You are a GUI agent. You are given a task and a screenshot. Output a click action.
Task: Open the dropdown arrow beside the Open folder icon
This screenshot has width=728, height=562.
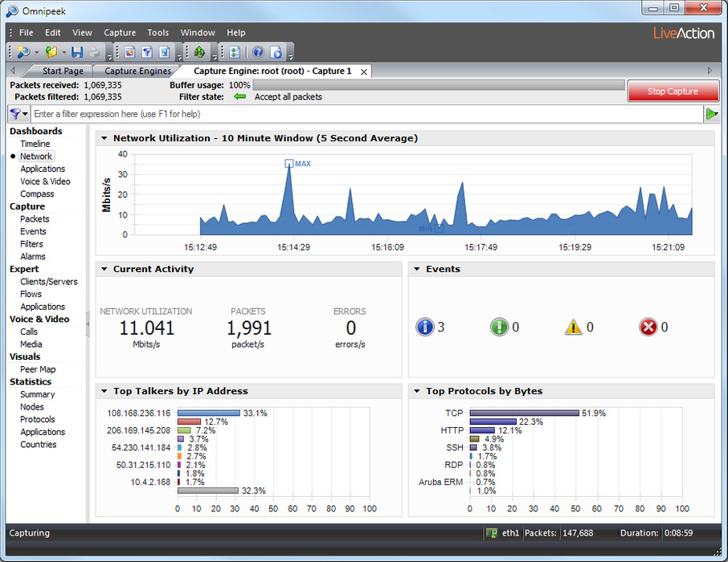(64, 52)
